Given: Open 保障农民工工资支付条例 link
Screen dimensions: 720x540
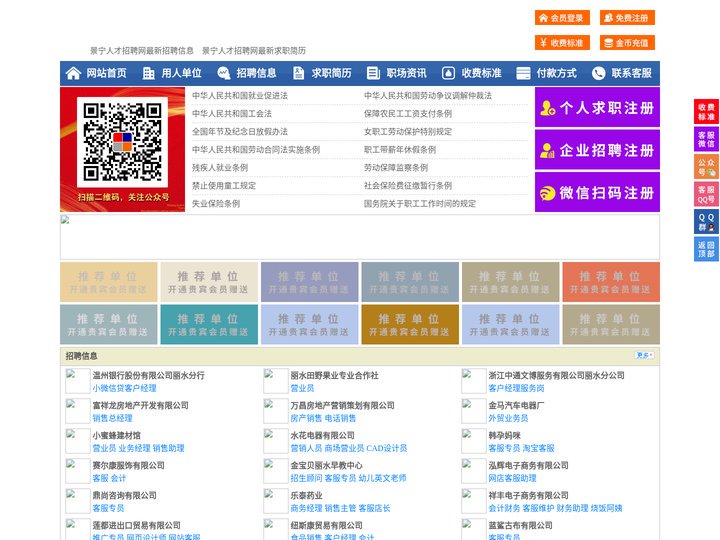Looking at the screenshot, I should tap(408, 113).
